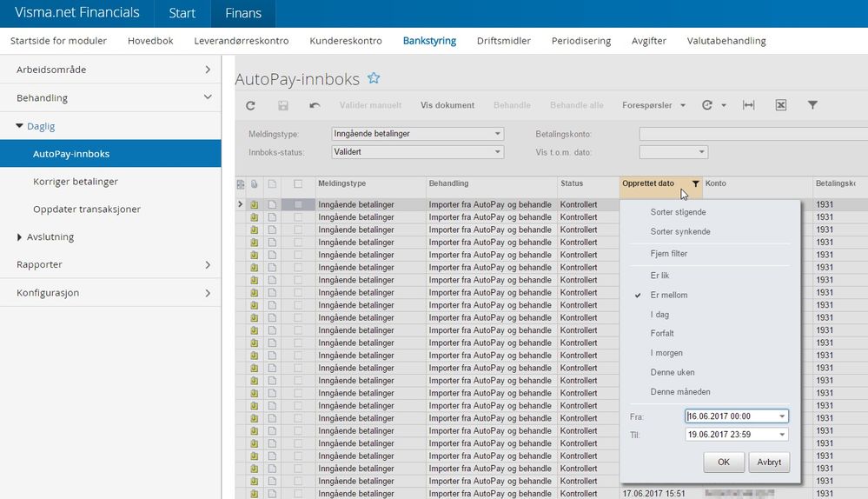Open the Periodisering module tab
This screenshot has width=868, height=499.
[x=581, y=41]
